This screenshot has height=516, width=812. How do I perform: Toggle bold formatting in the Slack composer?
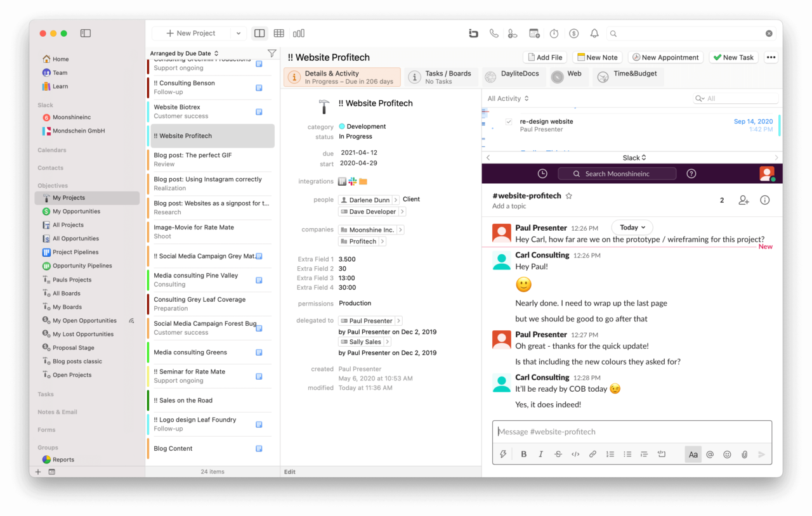pyautogui.click(x=523, y=454)
